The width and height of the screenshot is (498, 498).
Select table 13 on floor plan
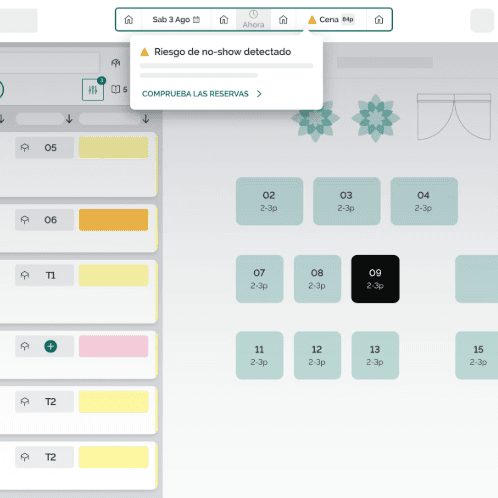[375, 355]
